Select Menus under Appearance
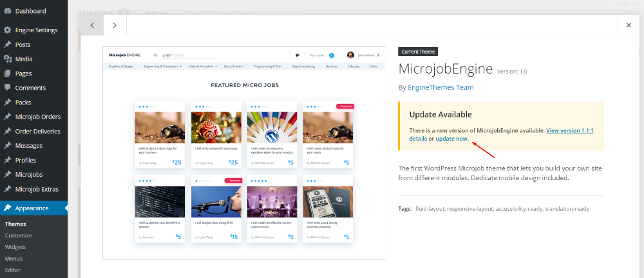The height and width of the screenshot is (278, 644). pyautogui.click(x=14, y=259)
